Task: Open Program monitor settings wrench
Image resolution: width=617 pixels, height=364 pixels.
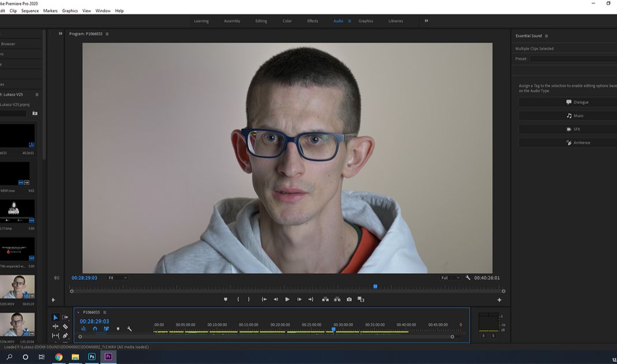Action: [x=468, y=278]
